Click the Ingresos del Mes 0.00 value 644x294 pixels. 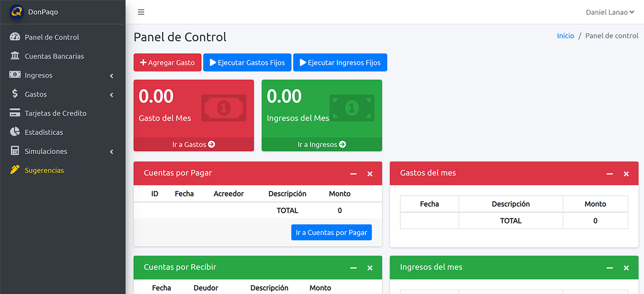point(284,96)
